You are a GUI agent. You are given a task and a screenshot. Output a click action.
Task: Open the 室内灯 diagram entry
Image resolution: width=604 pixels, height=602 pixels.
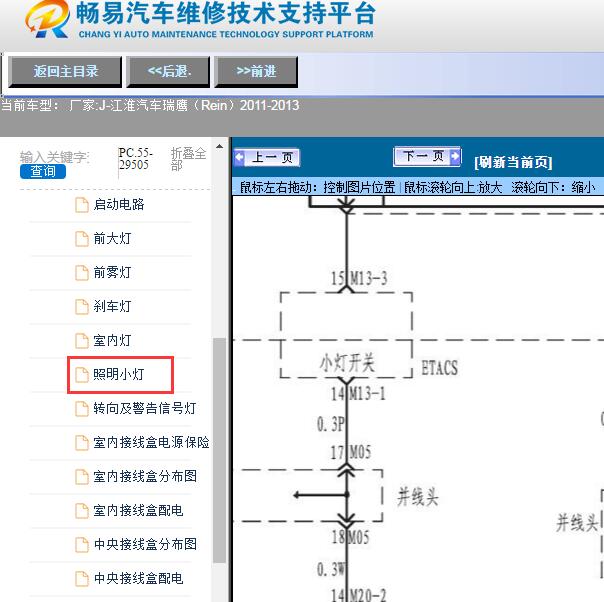pyautogui.click(x=112, y=340)
